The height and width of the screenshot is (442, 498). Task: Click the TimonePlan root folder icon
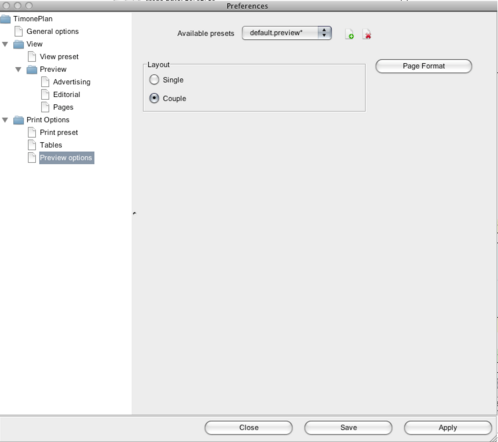[5, 19]
